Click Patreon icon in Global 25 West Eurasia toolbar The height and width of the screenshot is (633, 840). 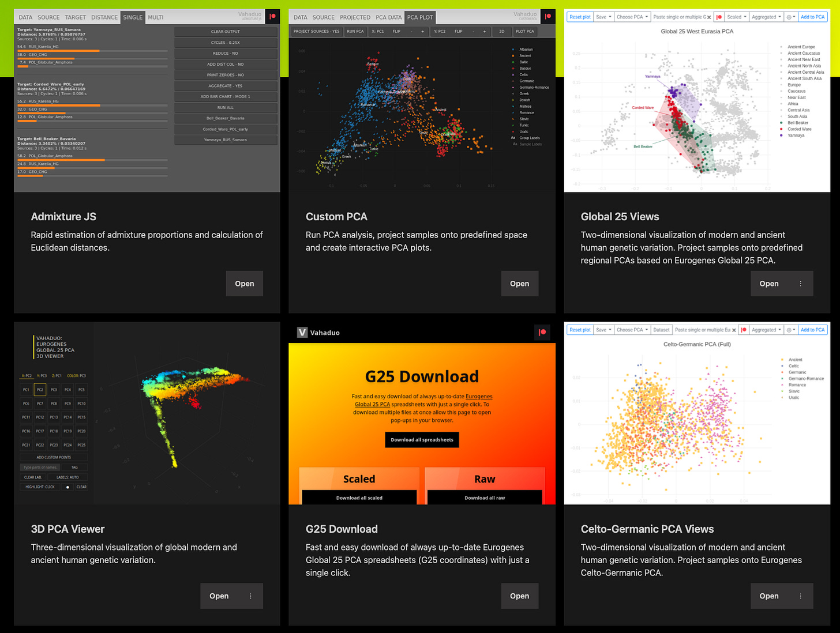click(719, 17)
